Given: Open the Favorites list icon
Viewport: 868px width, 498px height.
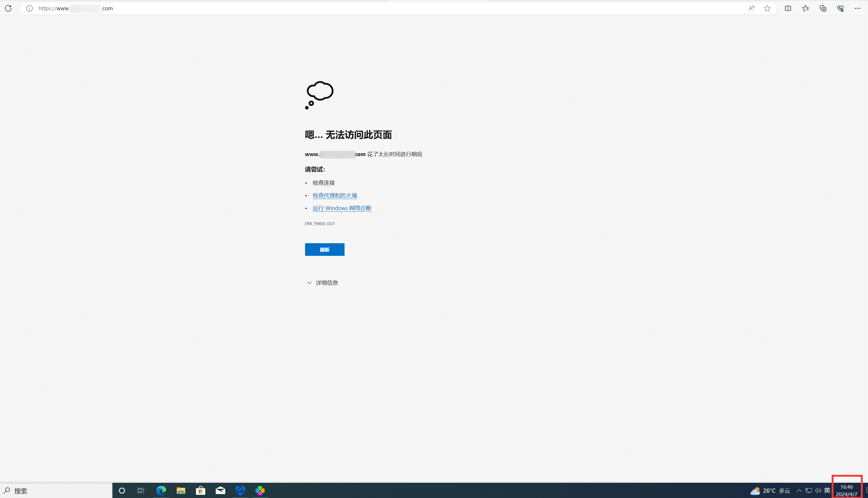Looking at the screenshot, I should 805,8.
